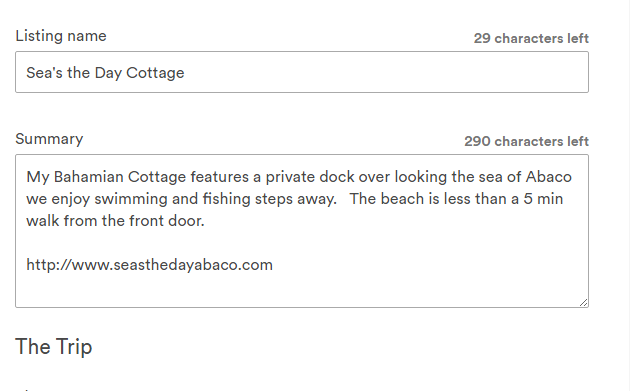Click the "290 characters left" counter
630x391 pixels.
[526, 141]
